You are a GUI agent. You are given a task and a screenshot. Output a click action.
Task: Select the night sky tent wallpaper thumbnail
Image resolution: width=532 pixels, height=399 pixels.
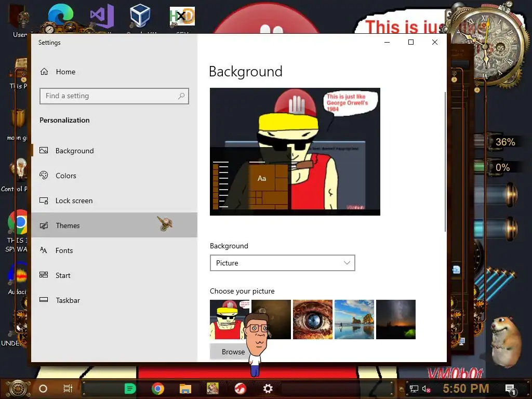coord(395,320)
